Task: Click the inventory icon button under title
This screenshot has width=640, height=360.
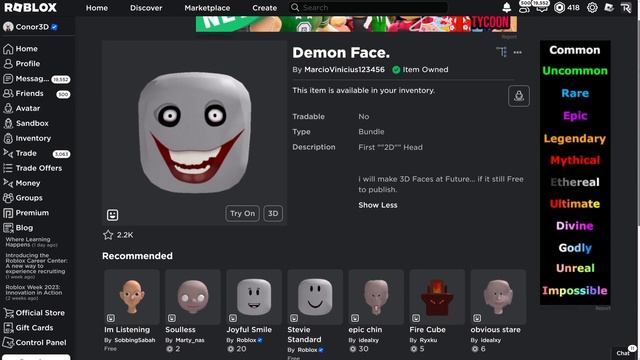Action: pyautogui.click(x=519, y=96)
